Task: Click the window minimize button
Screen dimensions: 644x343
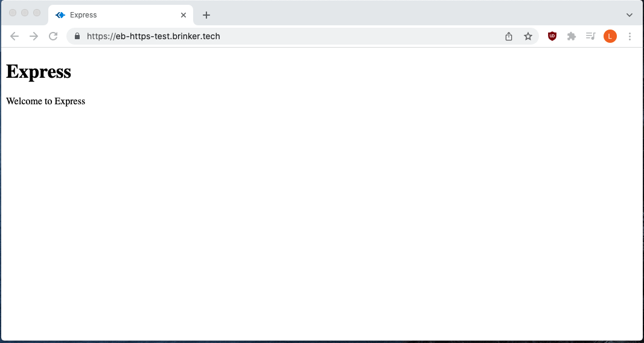Action: click(x=25, y=13)
